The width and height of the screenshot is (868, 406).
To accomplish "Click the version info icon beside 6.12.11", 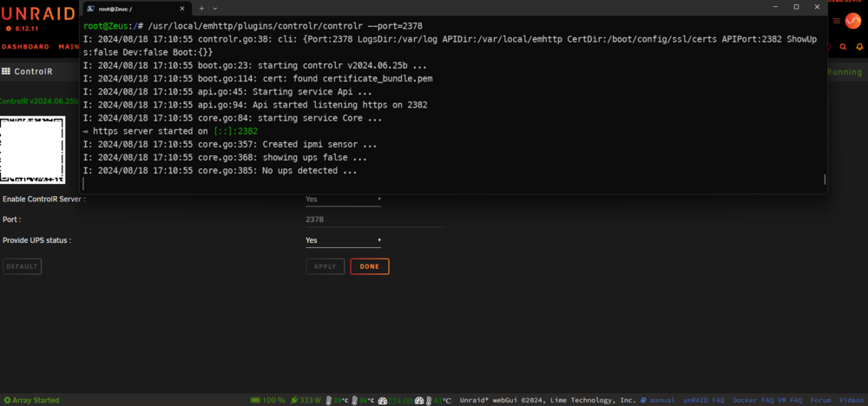I will 9,28.
